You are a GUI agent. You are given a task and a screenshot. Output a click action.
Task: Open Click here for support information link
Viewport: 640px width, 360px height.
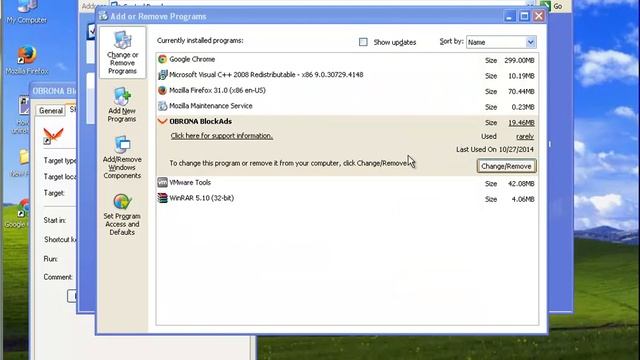pyautogui.click(x=222, y=136)
